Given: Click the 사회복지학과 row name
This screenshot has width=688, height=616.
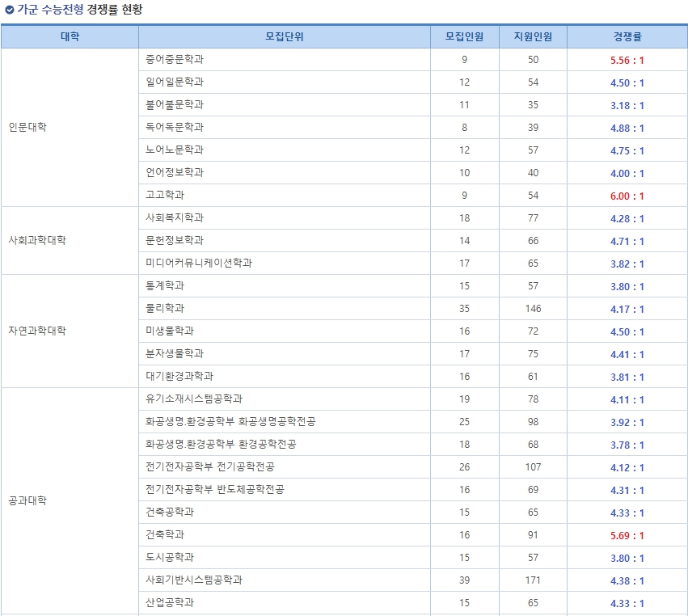Looking at the screenshot, I should point(175,217).
